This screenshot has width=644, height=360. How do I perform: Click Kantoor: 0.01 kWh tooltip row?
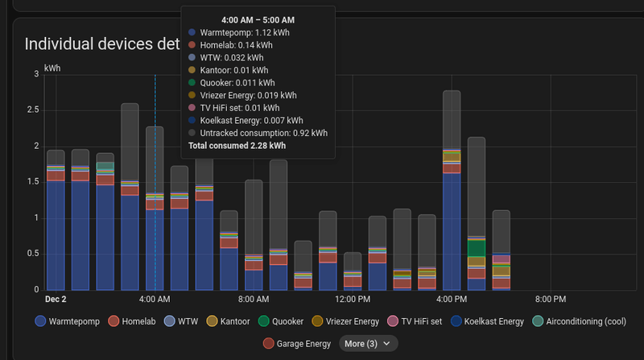click(x=228, y=70)
